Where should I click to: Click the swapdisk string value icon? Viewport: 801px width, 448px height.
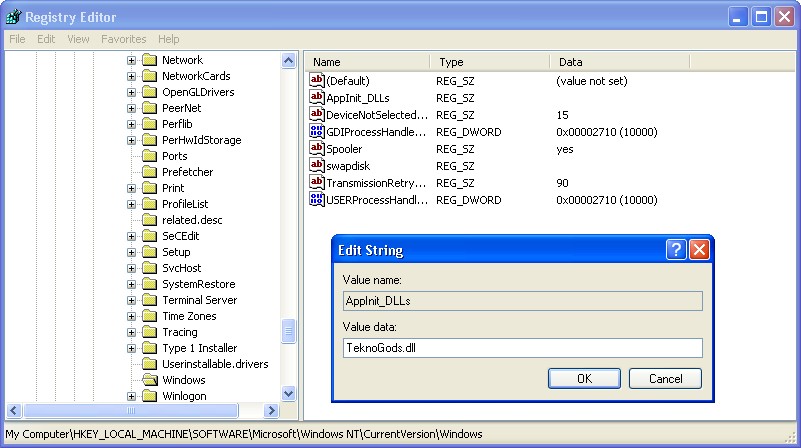tap(317, 166)
